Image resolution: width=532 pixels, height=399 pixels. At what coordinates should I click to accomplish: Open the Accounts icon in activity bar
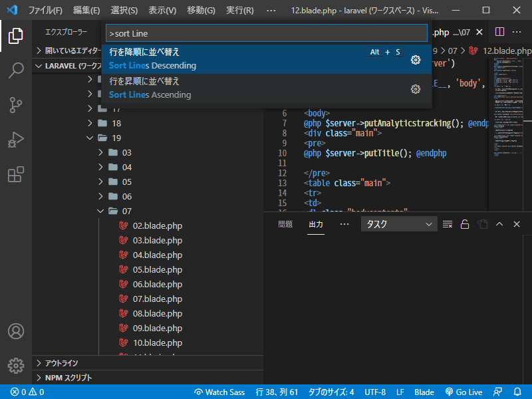pos(16,331)
